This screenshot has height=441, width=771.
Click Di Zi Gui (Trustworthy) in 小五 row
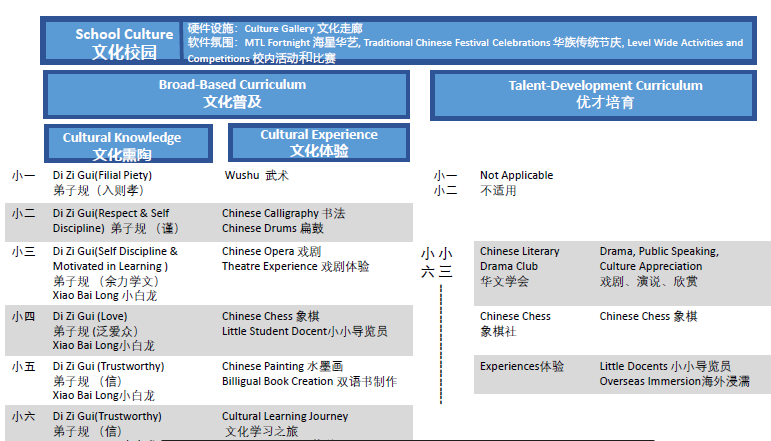click(x=108, y=367)
